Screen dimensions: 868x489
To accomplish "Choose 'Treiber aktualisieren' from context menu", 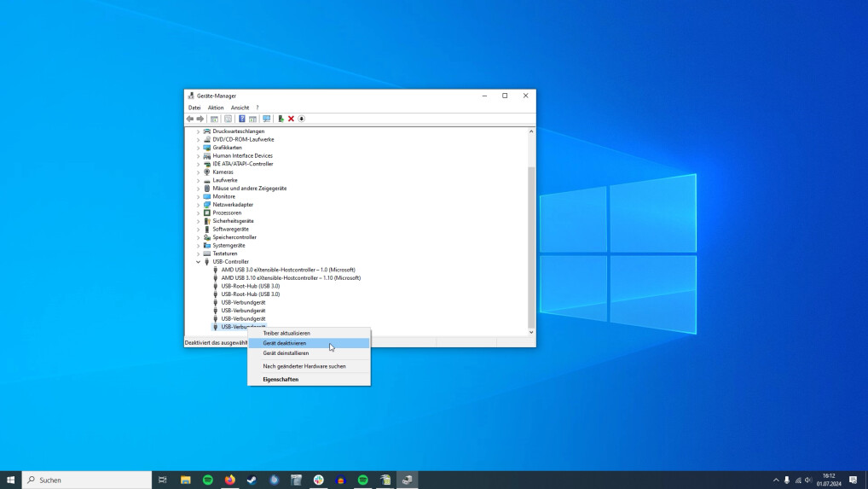I will (286, 333).
